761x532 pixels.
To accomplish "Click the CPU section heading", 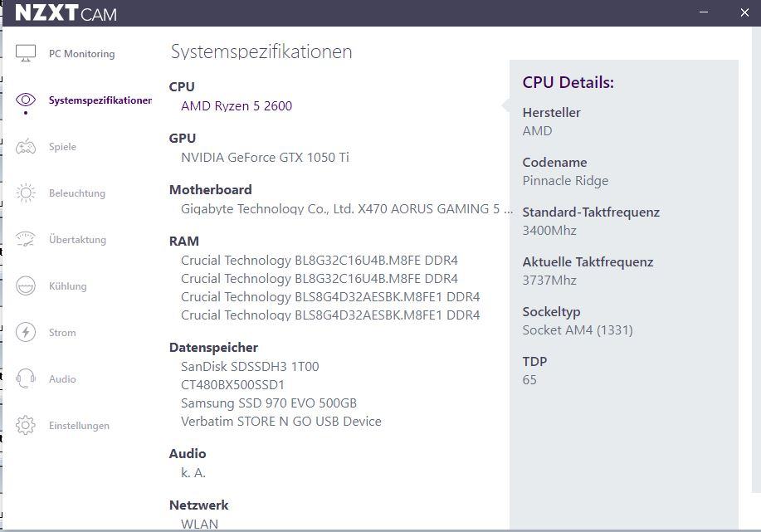I will pos(182,87).
